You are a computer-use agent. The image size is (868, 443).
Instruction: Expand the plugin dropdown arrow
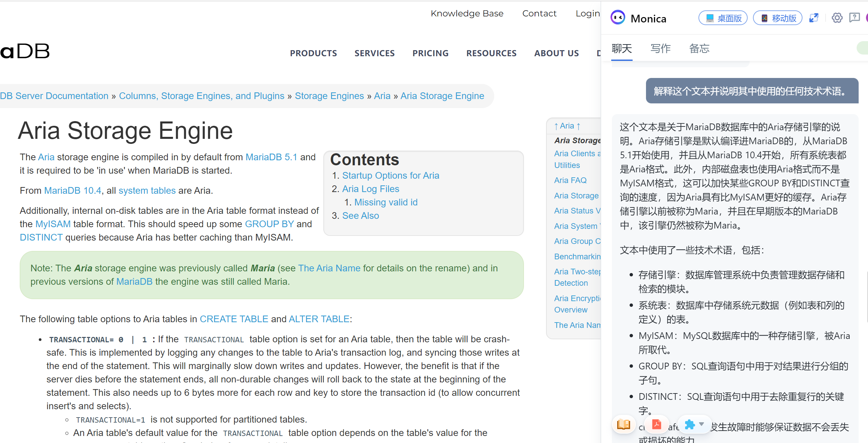(x=701, y=424)
